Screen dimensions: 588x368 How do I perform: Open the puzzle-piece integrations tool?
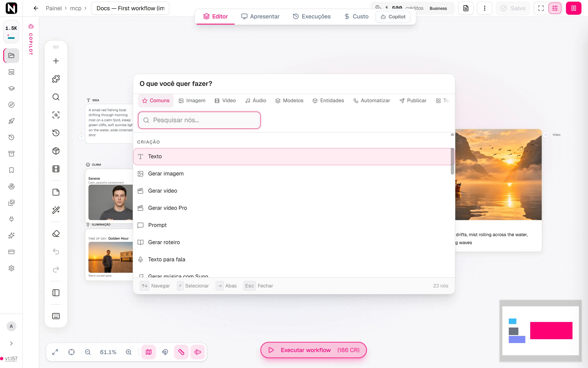coord(56,79)
